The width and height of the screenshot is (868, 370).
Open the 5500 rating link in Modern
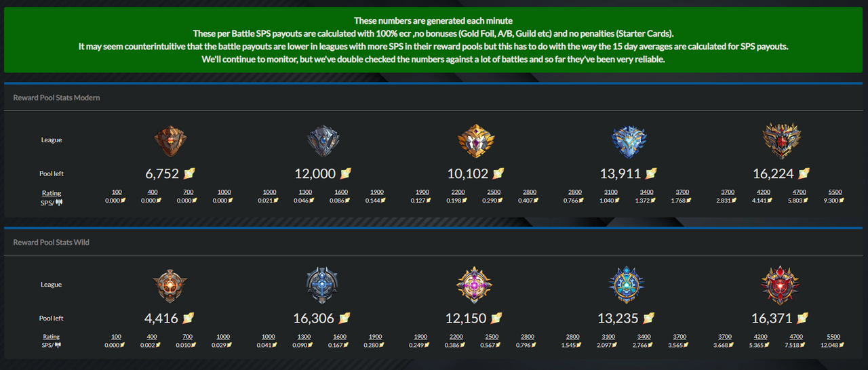(x=834, y=192)
